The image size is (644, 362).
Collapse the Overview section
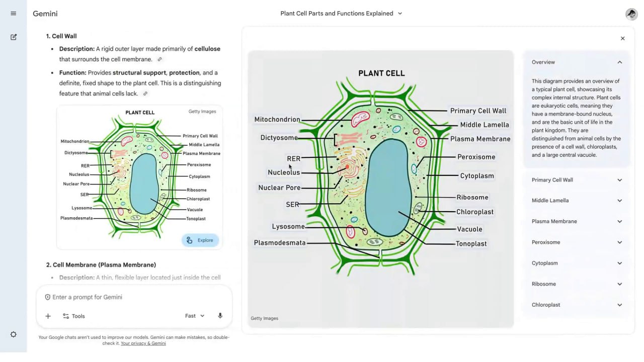pos(619,62)
